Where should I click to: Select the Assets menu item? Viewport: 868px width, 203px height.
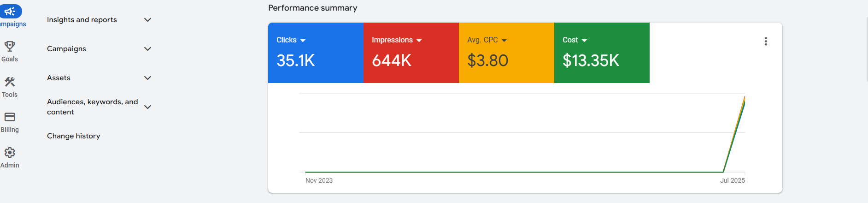[59, 78]
